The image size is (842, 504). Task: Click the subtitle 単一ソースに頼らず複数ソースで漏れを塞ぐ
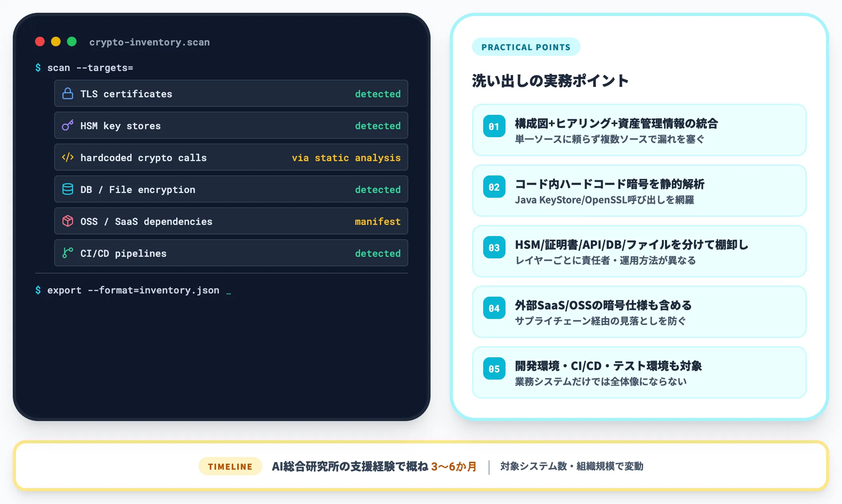point(610,139)
